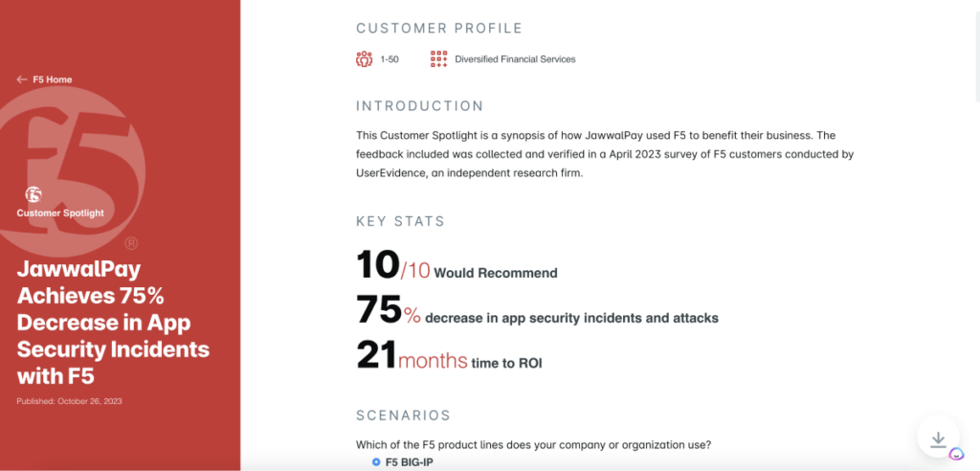
Task: Click the Diversified Financial Services label
Action: [x=515, y=59]
